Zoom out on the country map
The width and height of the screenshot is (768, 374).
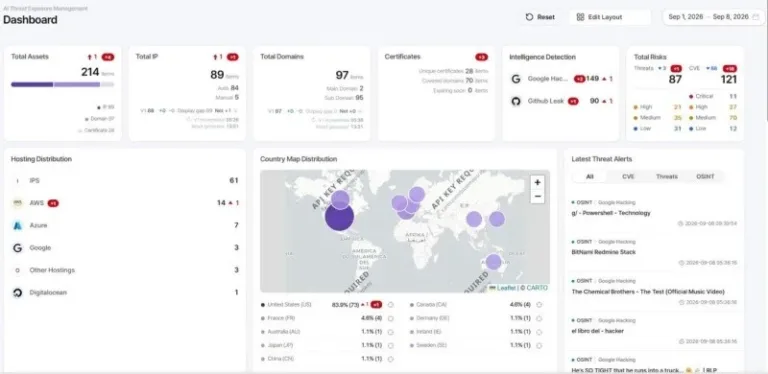tap(537, 196)
